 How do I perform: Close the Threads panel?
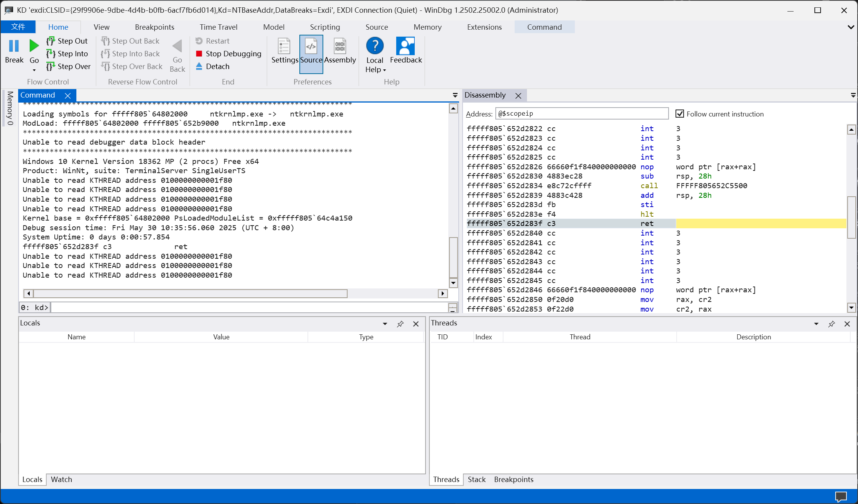[847, 324]
